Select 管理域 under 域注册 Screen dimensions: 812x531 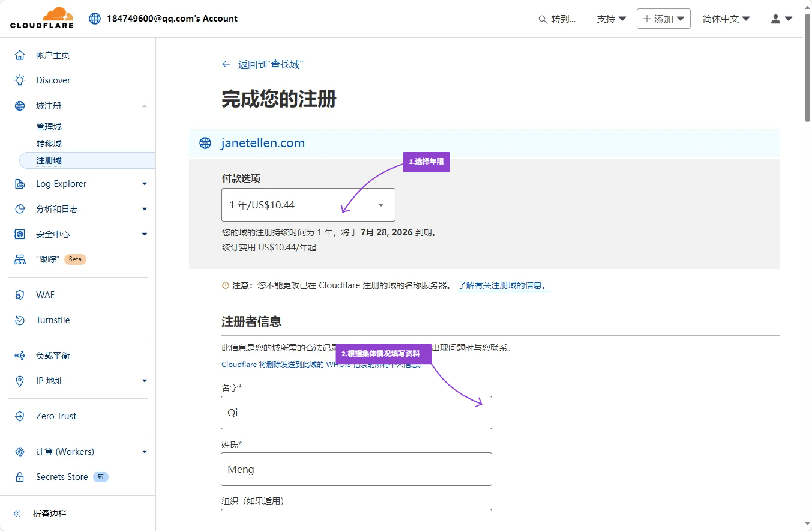(49, 127)
